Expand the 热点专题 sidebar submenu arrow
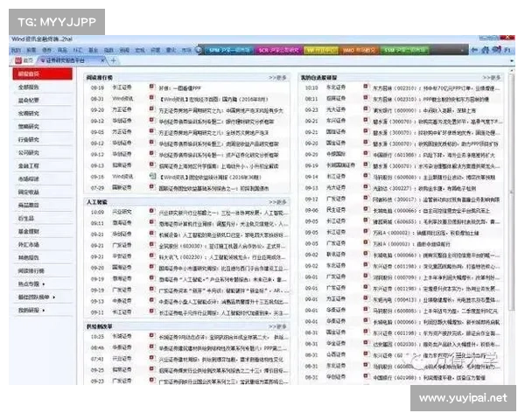The width and height of the screenshot is (525, 420). [44, 284]
